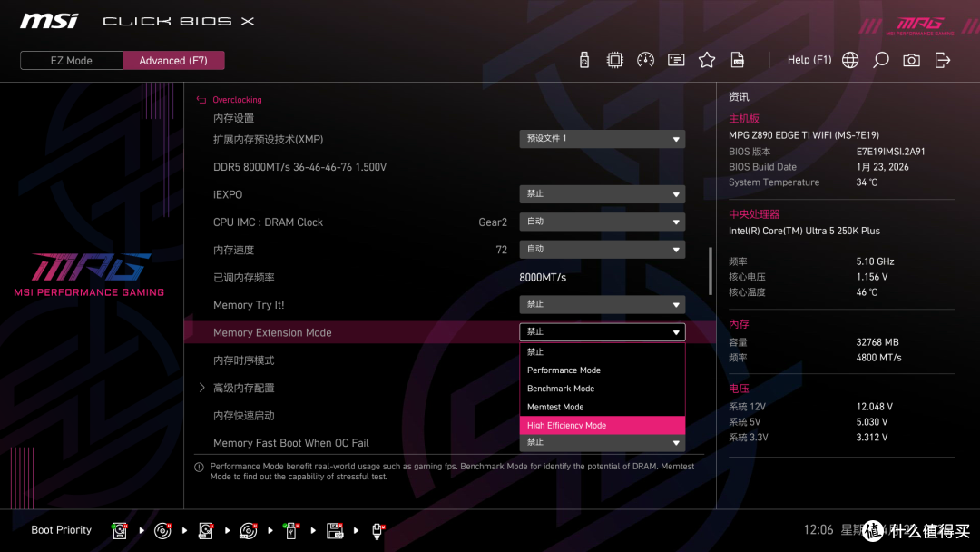This screenshot has width=980, height=552.
Task: Click the 内存设置 heading
Action: tap(233, 118)
